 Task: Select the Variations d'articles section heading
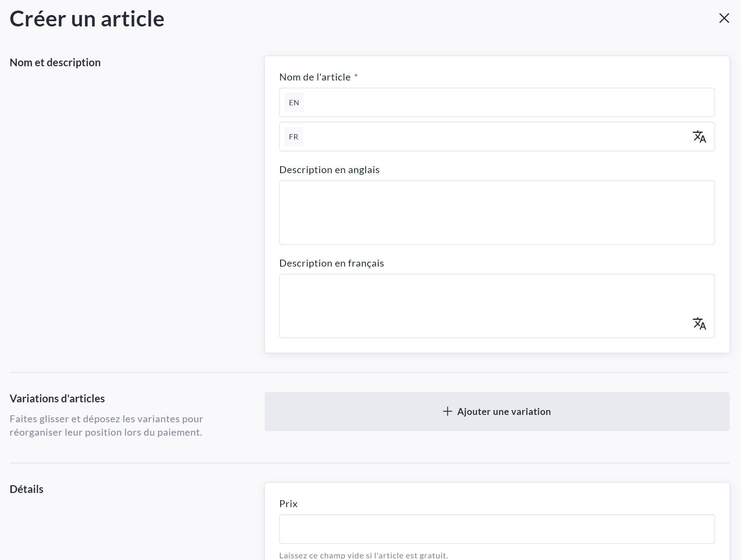tap(57, 399)
